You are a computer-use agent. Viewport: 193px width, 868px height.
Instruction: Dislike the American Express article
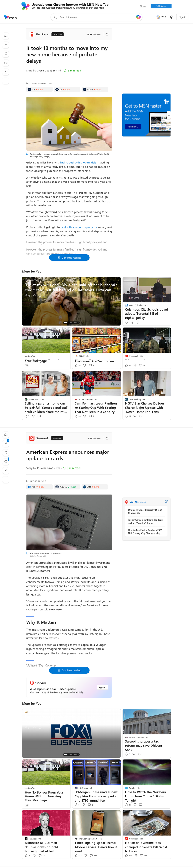click(x=6, y=453)
